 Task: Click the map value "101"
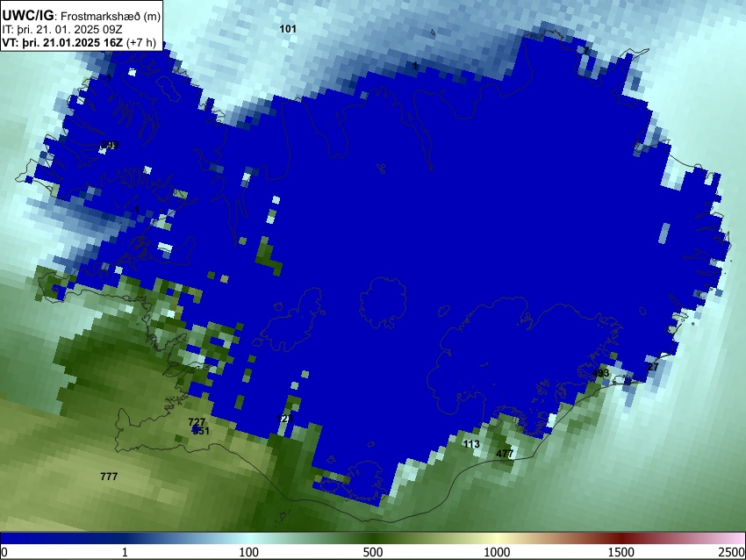click(x=288, y=29)
